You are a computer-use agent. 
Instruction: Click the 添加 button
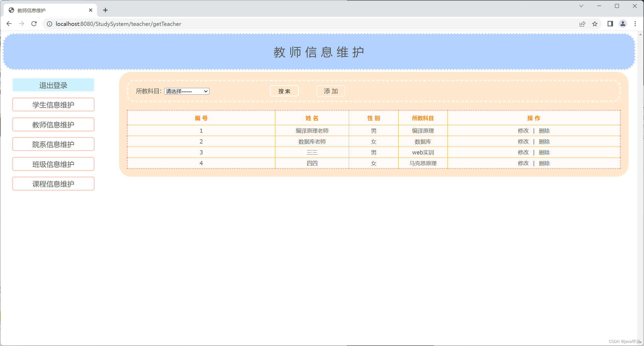coord(331,91)
